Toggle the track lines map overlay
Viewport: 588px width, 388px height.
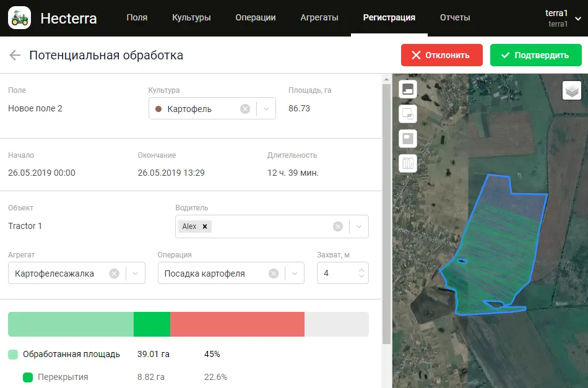tap(408, 163)
